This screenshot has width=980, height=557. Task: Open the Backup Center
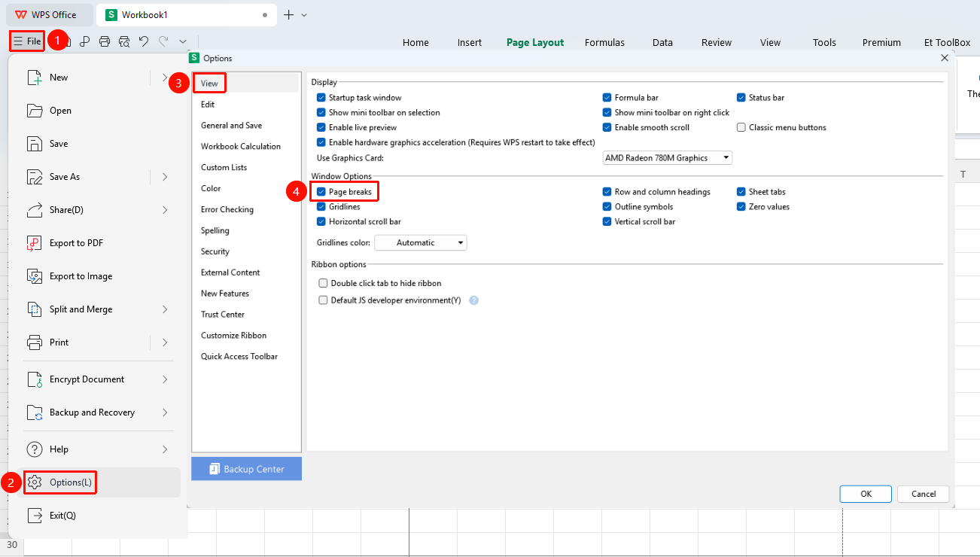[247, 469]
